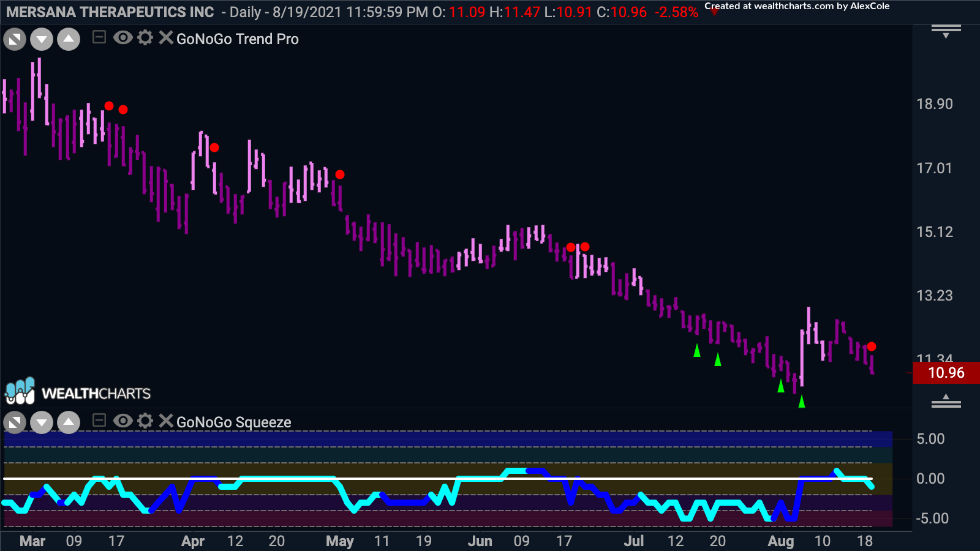This screenshot has height=551, width=980.
Task: Move GoNoGo Squeeze pane down
Action: tap(42, 422)
